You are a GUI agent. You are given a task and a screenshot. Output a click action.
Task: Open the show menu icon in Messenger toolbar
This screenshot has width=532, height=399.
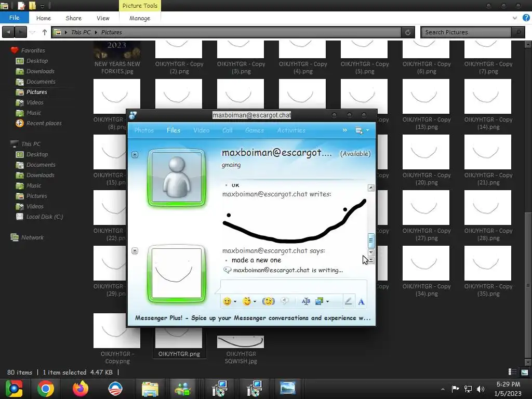(359, 130)
